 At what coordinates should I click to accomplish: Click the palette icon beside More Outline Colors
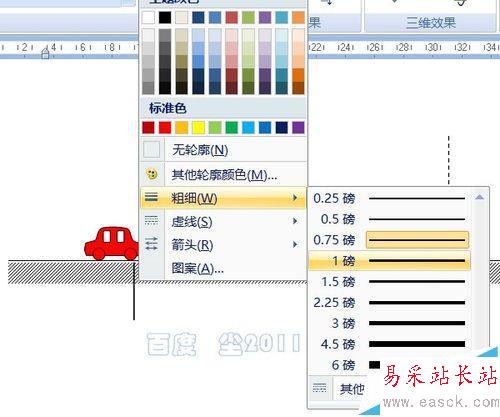[152, 174]
